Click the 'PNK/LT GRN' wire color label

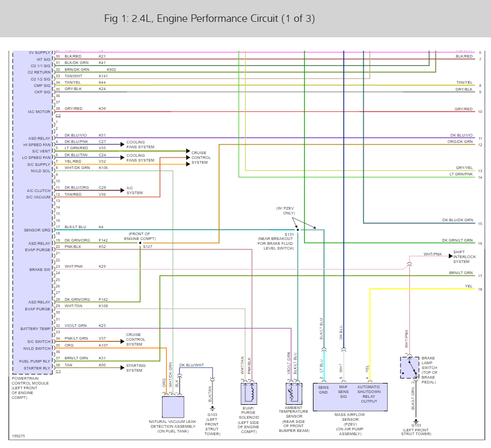tap(76, 339)
